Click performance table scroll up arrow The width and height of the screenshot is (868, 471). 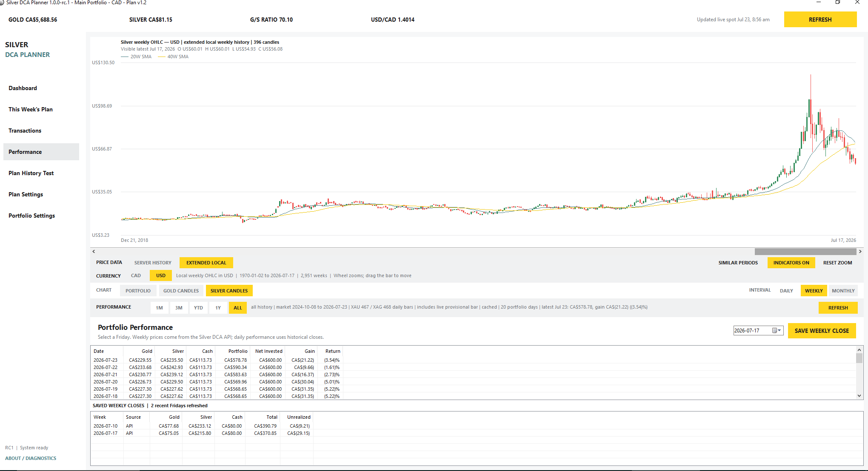point(859,350)
